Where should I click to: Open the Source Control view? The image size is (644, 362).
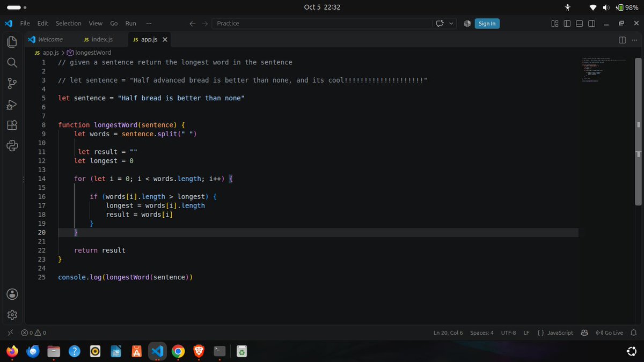[x=12, y=84]
